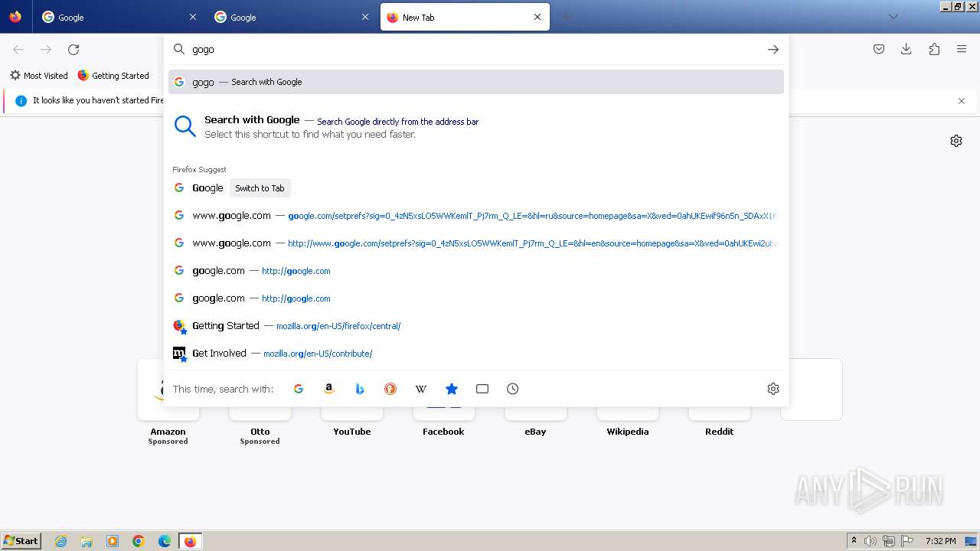
Task: Launch Google Chrome from taskbar
Action: click(x=139, y=541)
